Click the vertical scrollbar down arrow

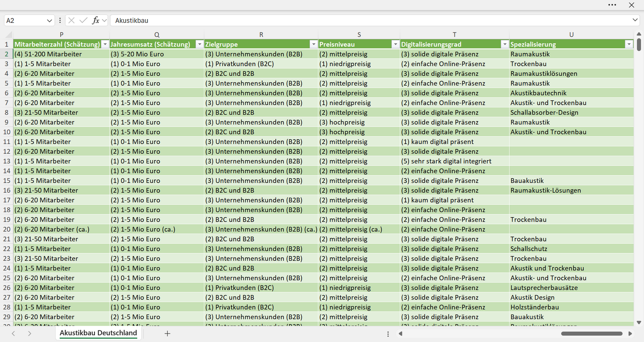click(639, 322)
